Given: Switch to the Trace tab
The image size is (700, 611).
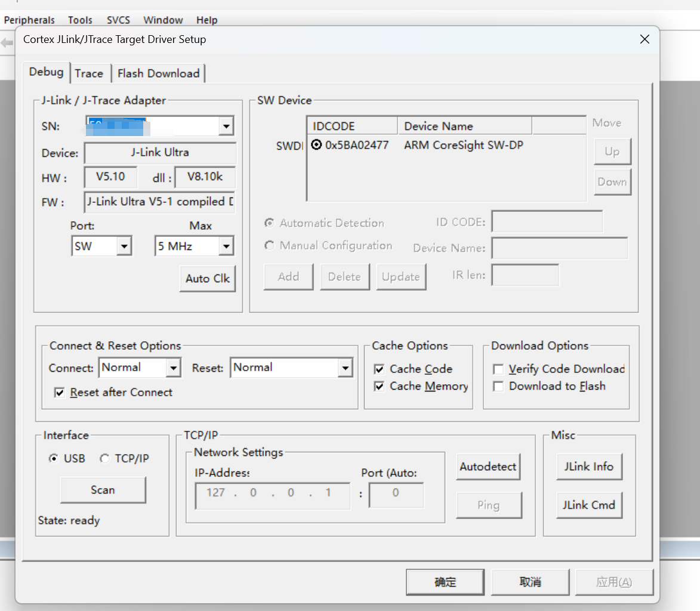Looking at the screenshot, I should coord(89,73).
